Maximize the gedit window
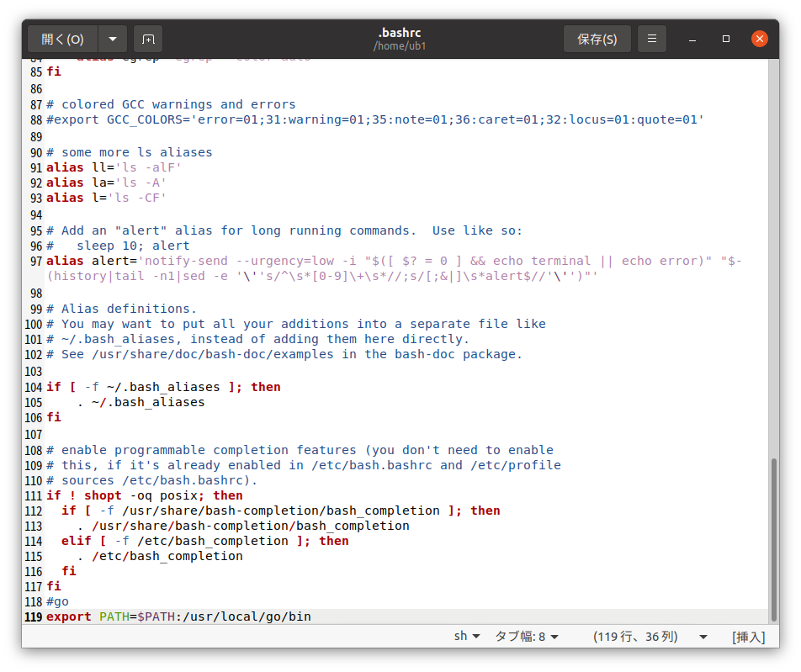 coord(726,39)
